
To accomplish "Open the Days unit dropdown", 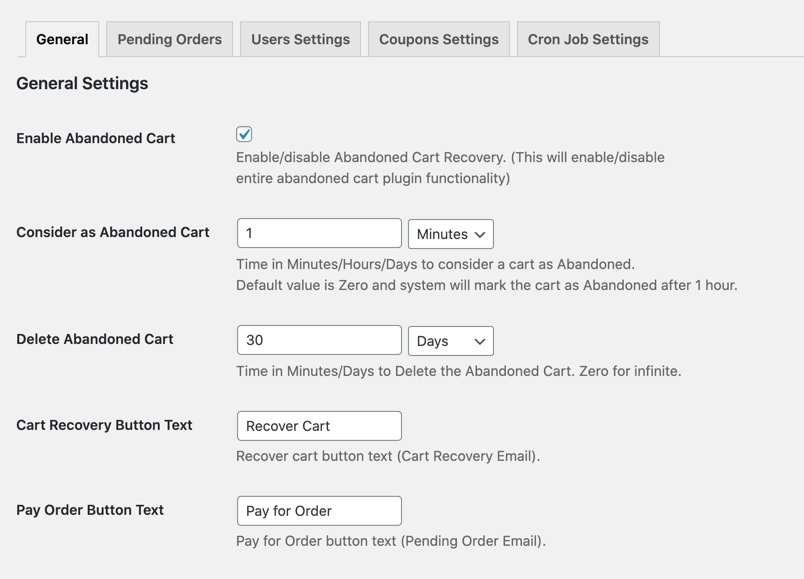I will (451, 341).
